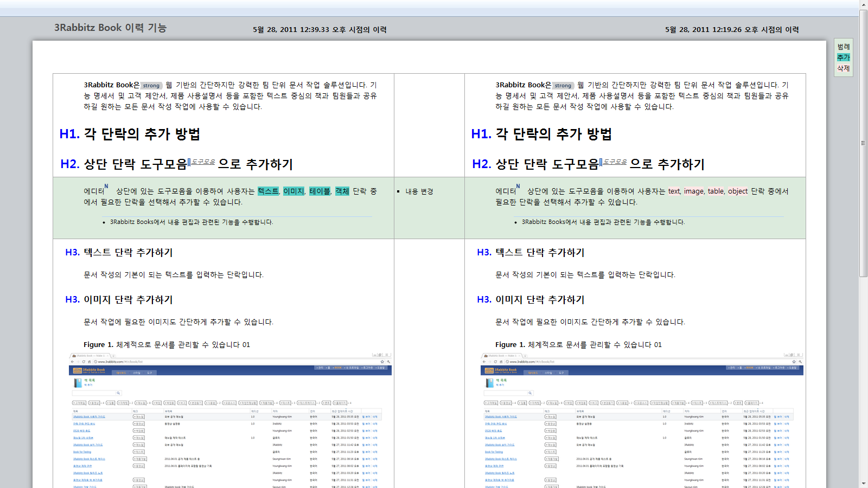Click the left 'H1. 각 단락의 추가 방법' heading

tap(130, 134)
